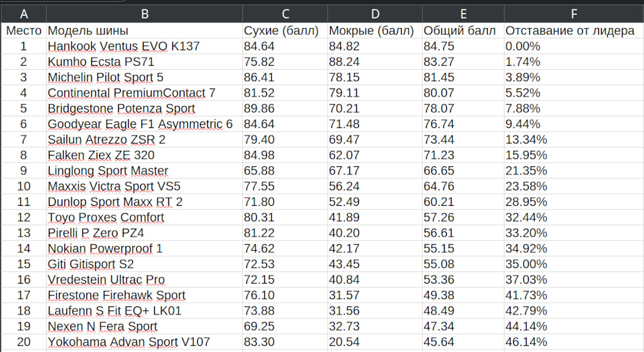The width and height of the screenshot is (644, 352).
Task: Select cell 'Nokian Powerproof 1'
Action: [x=145, y=249]
